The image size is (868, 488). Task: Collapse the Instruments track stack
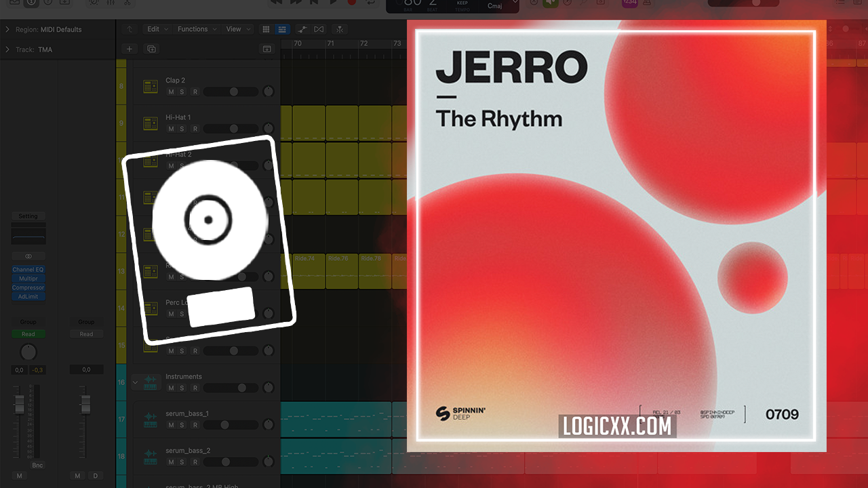coord(135,382)
